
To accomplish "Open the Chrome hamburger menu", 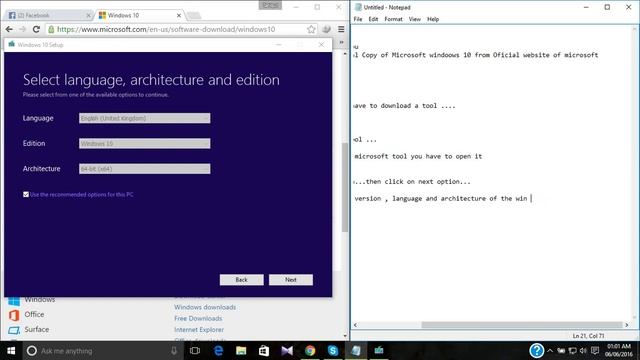I will pyautogui.click(x=341, y=29).
